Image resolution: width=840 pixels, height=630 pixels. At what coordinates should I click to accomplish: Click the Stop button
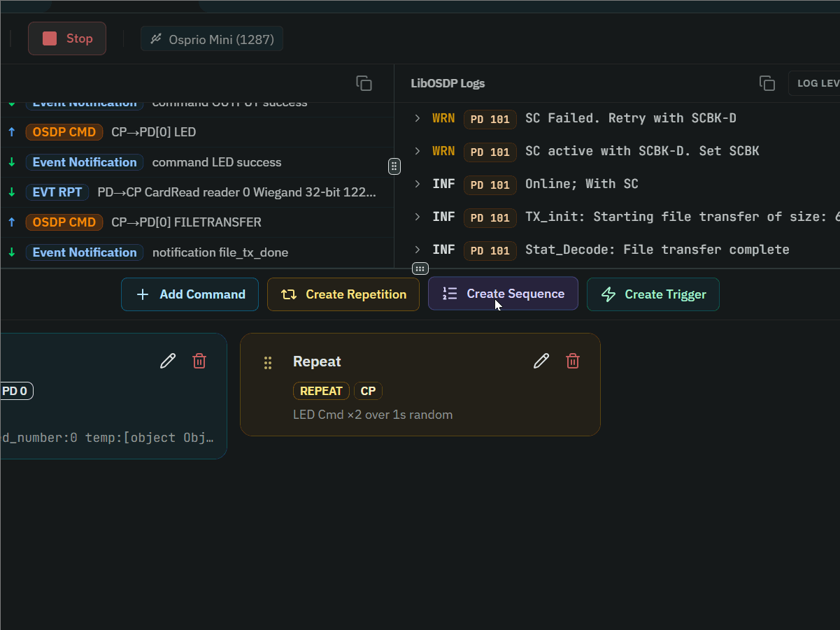click(67, 38)
